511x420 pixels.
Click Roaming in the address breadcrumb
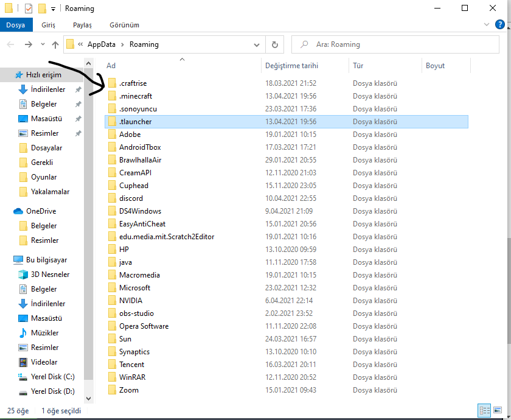(x=144, y=44)
